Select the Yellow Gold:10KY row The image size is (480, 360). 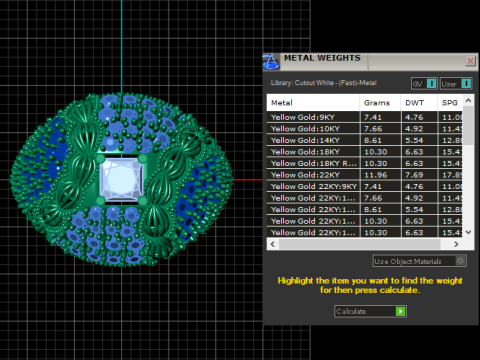pos(365,129)
